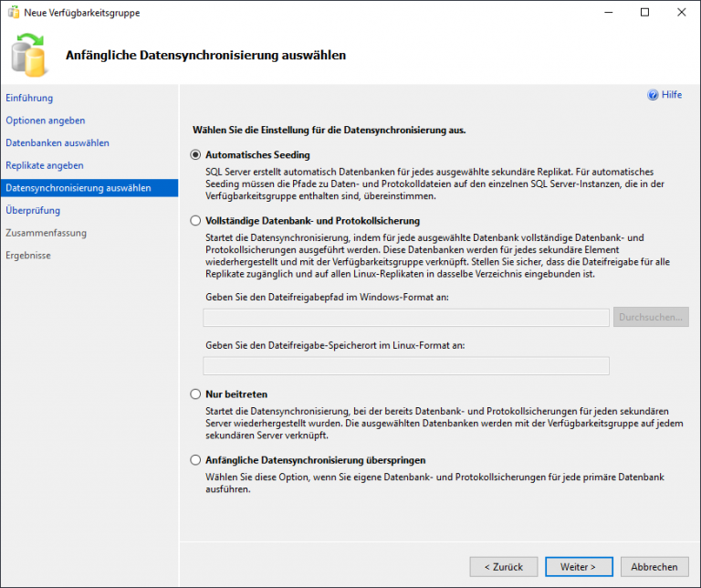The image size is (701, 588).
Task: Select Datensynchronisierung auswählen in sidebar
Action: [x=89, y=188]
